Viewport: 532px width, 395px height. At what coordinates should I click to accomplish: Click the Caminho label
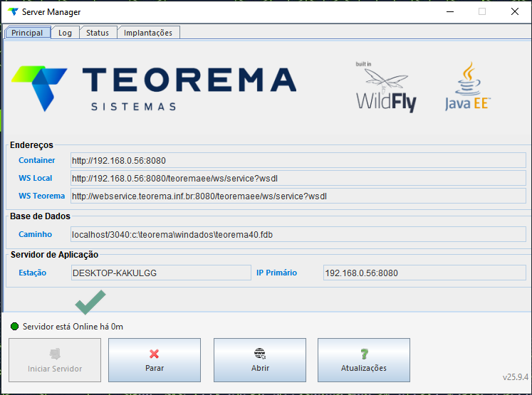(36, 234)
